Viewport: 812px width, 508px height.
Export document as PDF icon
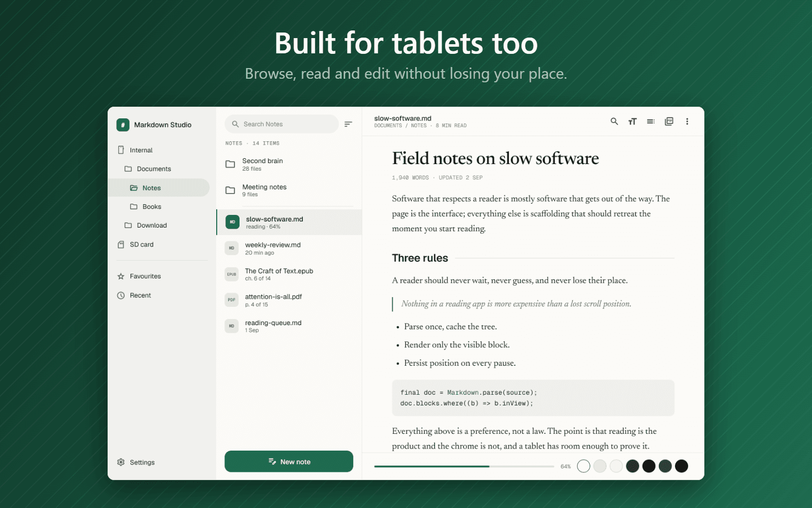pos(669,121)
